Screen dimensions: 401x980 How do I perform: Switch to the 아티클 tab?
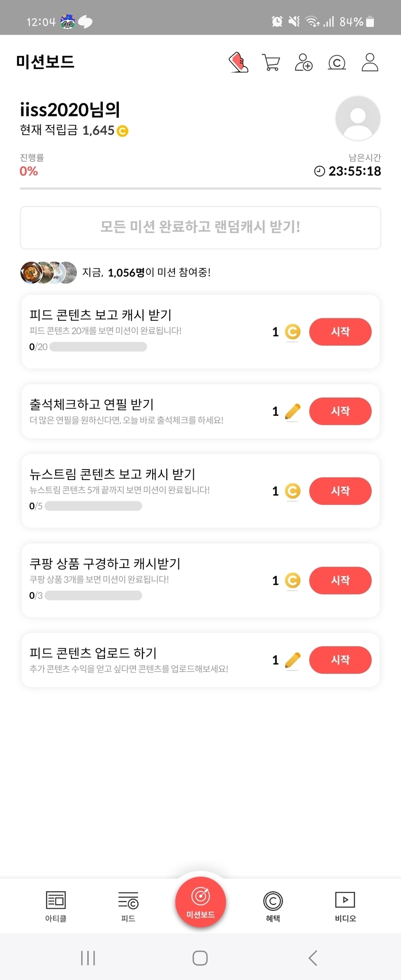pyautogui.click(x=56, y=906)
